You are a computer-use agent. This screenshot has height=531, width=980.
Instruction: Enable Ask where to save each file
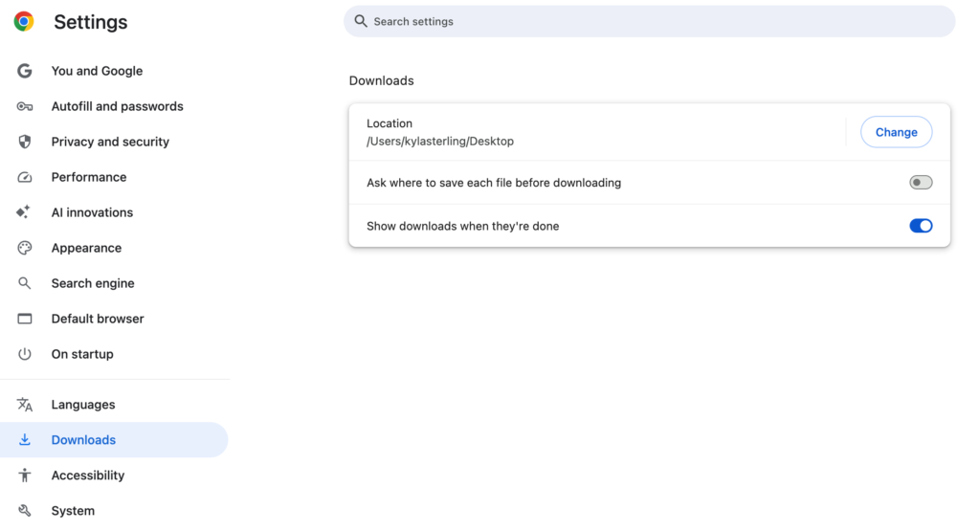point(921,183)
